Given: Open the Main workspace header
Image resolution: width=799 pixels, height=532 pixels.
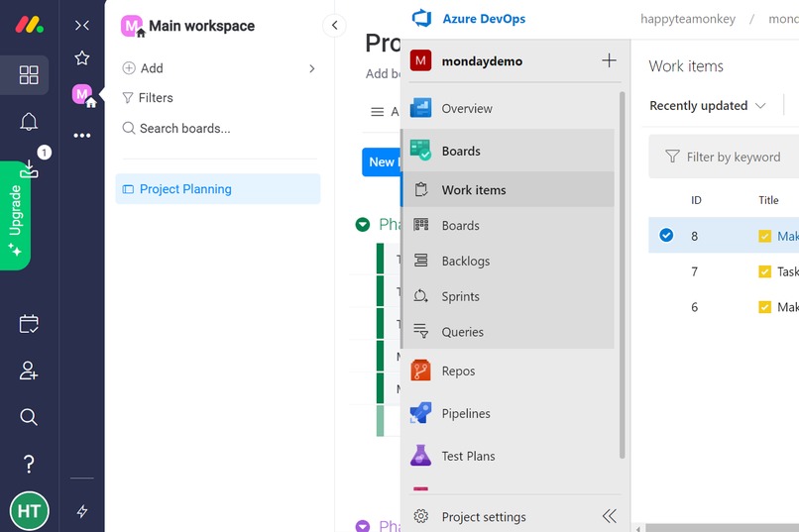Looking at the screenshot, I should coord(188,26).
